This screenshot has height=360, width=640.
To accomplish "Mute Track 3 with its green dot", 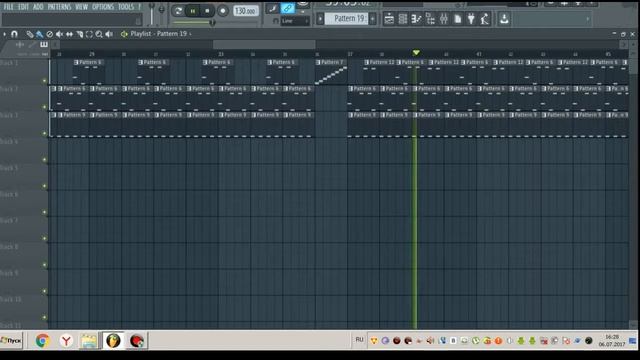I will 44,133.
